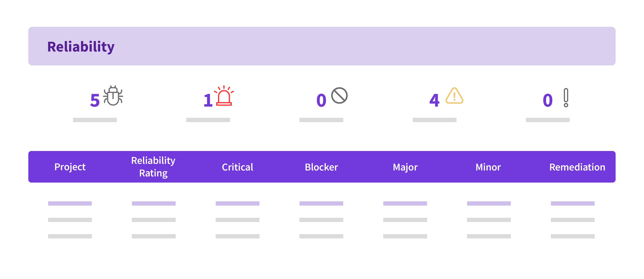Select the Critical column header
Screen dimensions: 644x279
(237, 167)
